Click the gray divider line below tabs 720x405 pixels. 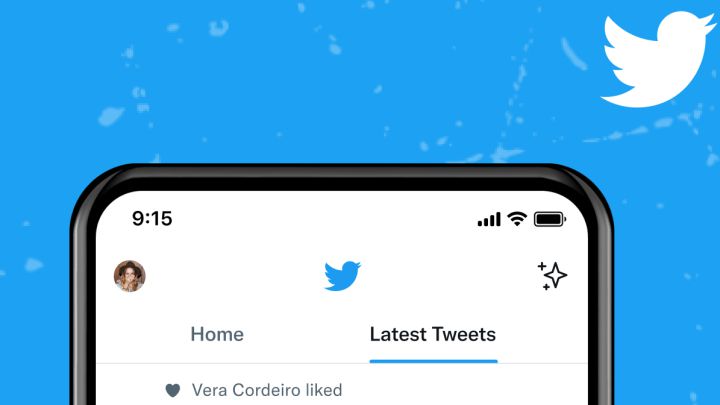[342, 364]
